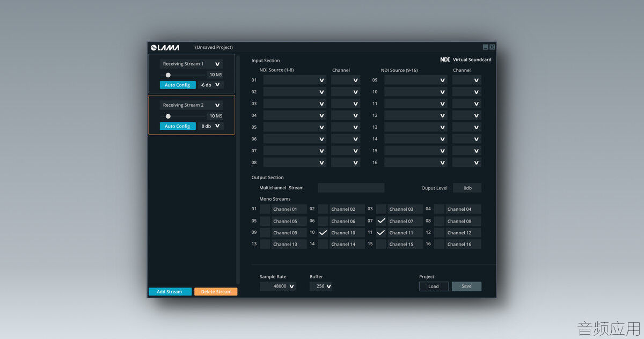The width and height of the screenshot is (644, 339).
Task: Uncheck the Channel 07 mono stream checkbox
Action: click(x=381, y=221)
